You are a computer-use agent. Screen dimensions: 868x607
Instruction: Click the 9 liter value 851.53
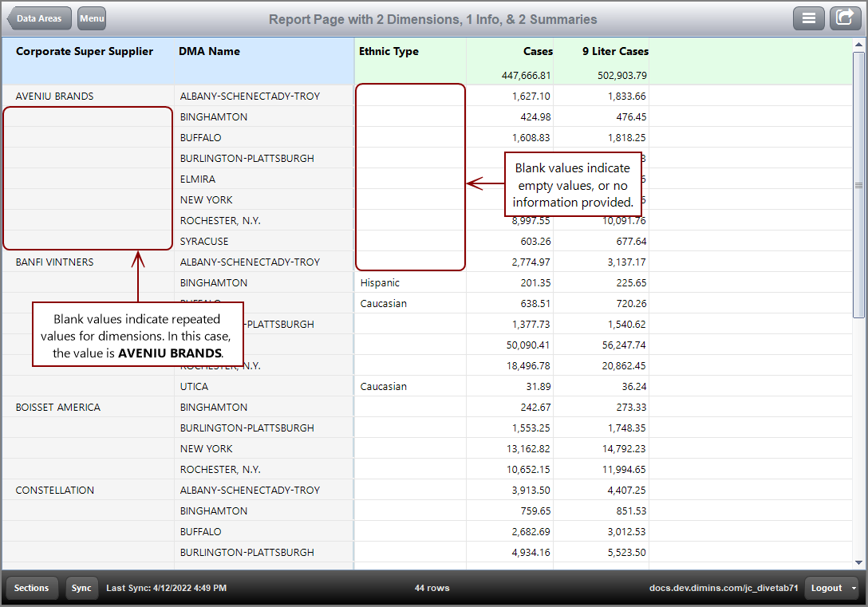click(631, 511)
